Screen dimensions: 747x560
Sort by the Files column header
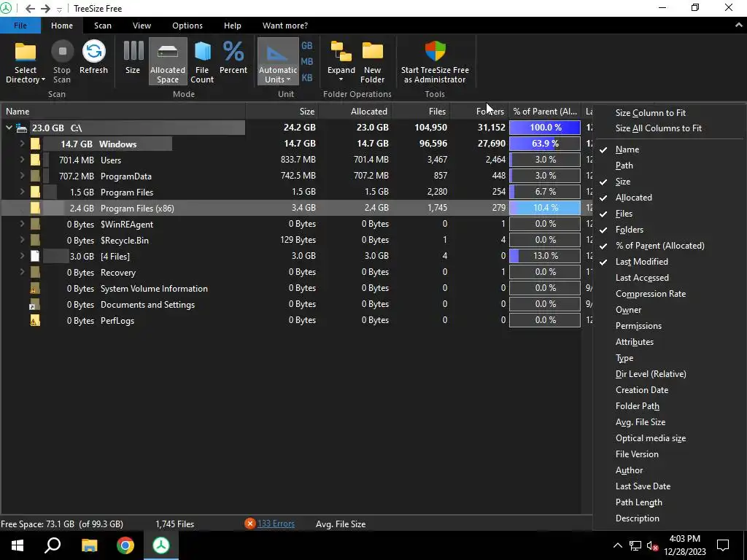point(421,112)
